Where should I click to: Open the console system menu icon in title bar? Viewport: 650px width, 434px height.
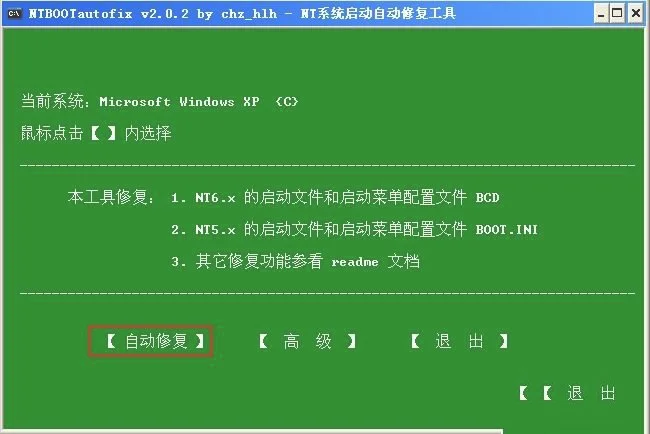click(x=14, y=14)
